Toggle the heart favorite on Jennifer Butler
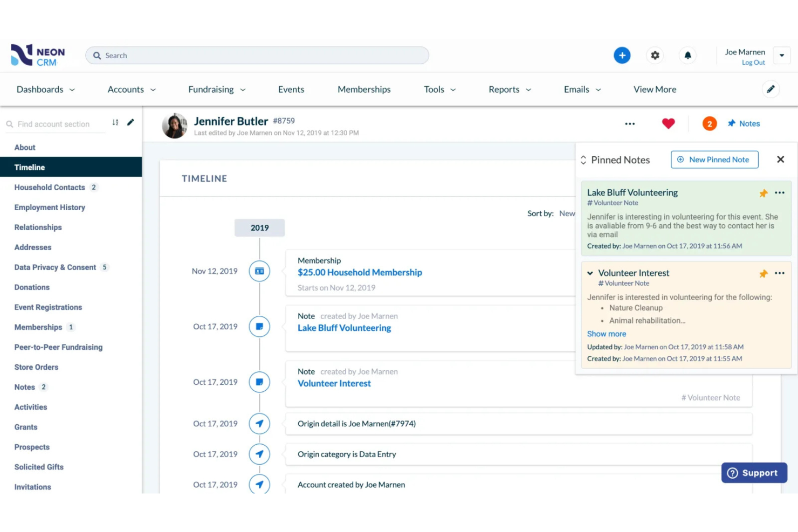This screenshot has width=798, height=532. (669, 123)
